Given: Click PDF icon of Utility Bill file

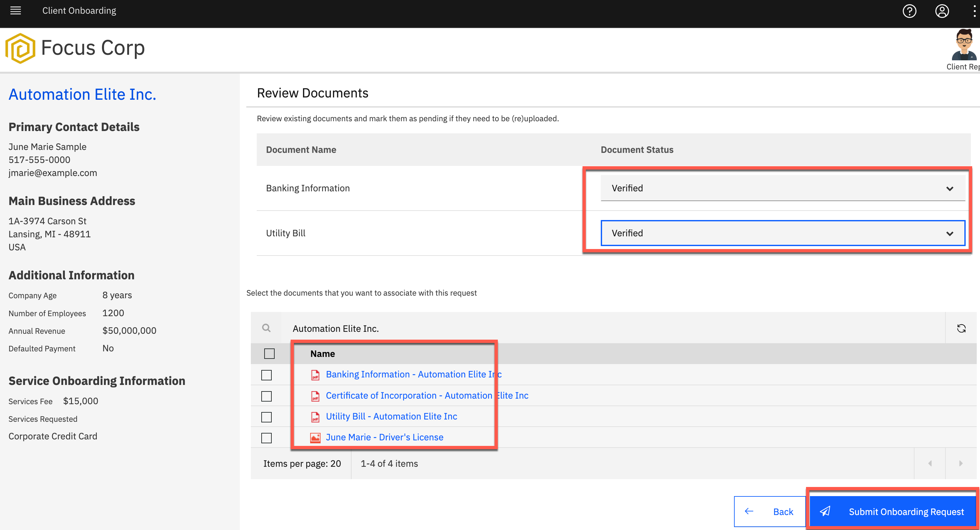Looking at the screenshot, I should click(x=315, y=417).
